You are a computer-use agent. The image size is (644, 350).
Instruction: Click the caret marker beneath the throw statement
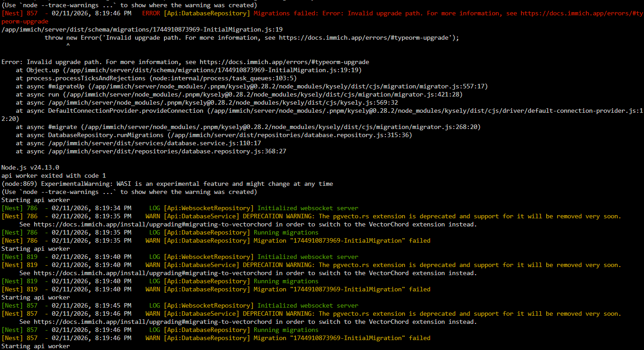(x=68, y=46)
